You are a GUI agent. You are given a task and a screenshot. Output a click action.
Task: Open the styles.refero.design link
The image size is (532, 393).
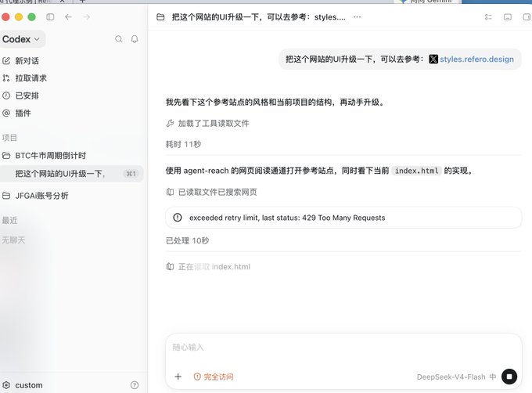(476, 59)
